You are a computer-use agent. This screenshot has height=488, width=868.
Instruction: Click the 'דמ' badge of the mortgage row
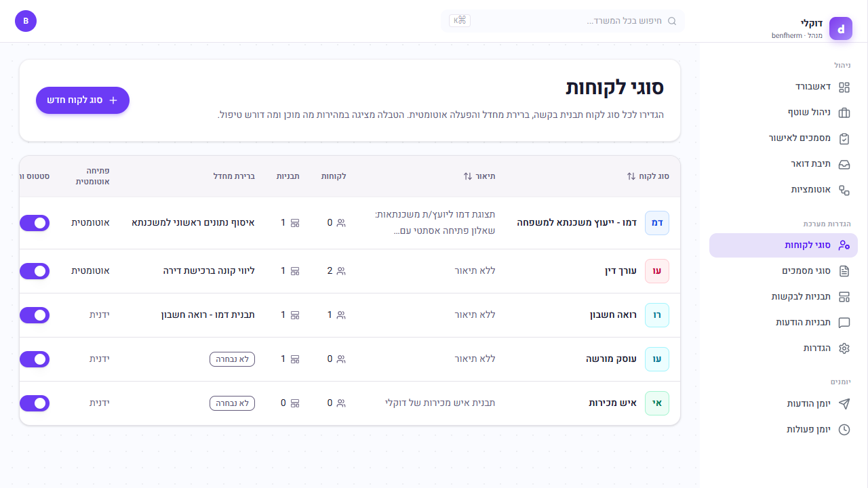tap(657, 222)
